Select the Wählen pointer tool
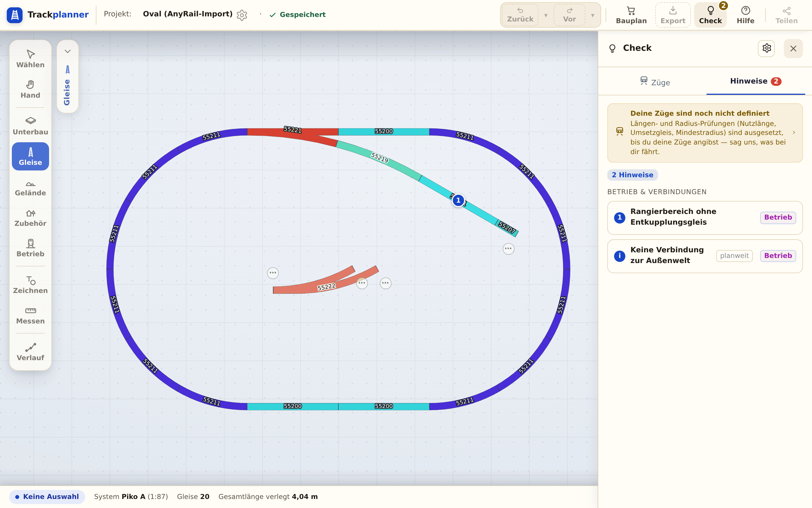812x508 pixels. (30, 59)
